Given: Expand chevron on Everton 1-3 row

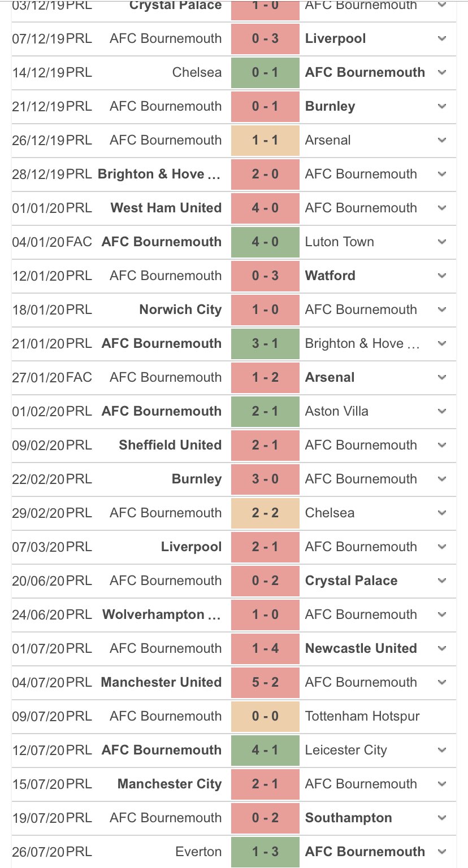Looking at the screenshot, I should [x=442, y=852].
